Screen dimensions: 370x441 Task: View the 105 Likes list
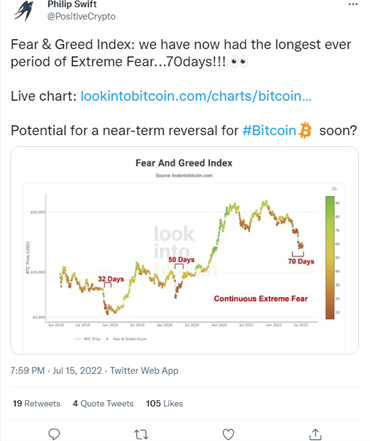click(x=165, y=404)
